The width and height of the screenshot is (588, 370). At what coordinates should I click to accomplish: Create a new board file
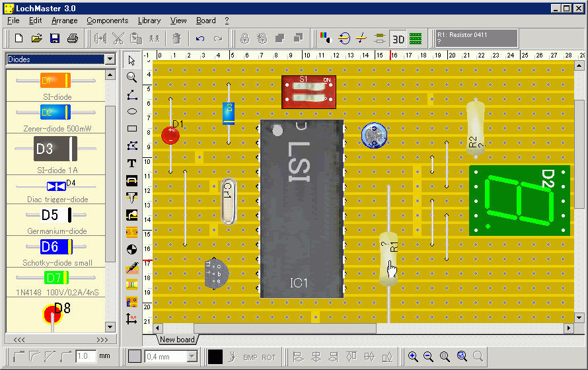click(18, 38)
